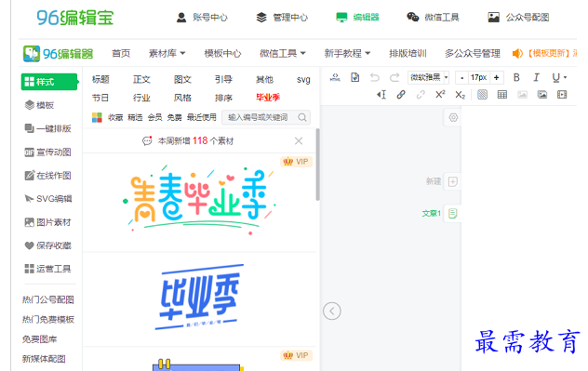Open the underline style dropdown arrow

pos(565,77)
